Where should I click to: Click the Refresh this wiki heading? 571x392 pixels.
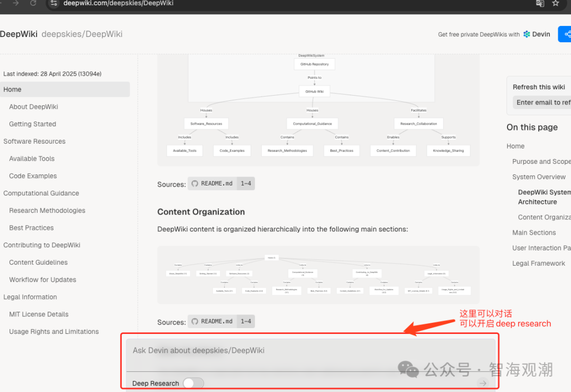pos(539,87)
